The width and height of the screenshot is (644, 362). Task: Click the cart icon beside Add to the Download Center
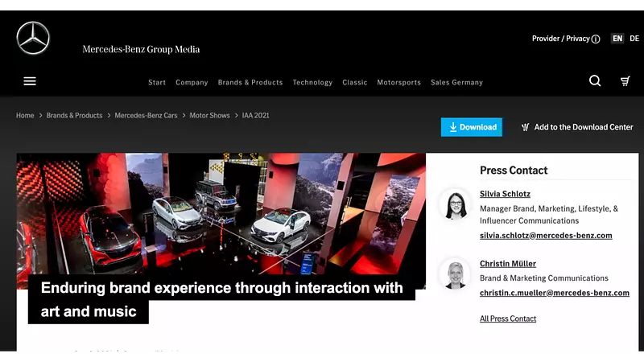coord(526,127)
